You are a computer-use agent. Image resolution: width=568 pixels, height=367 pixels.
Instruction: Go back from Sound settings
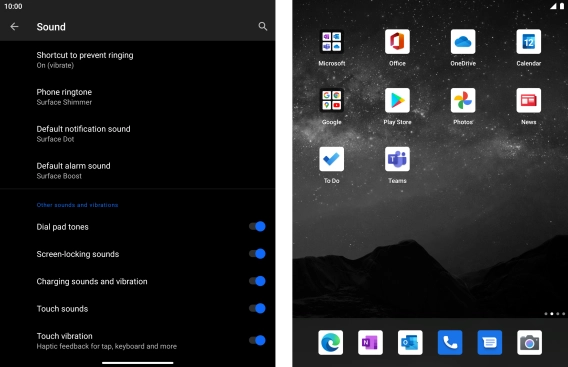(x=14, y=26)
